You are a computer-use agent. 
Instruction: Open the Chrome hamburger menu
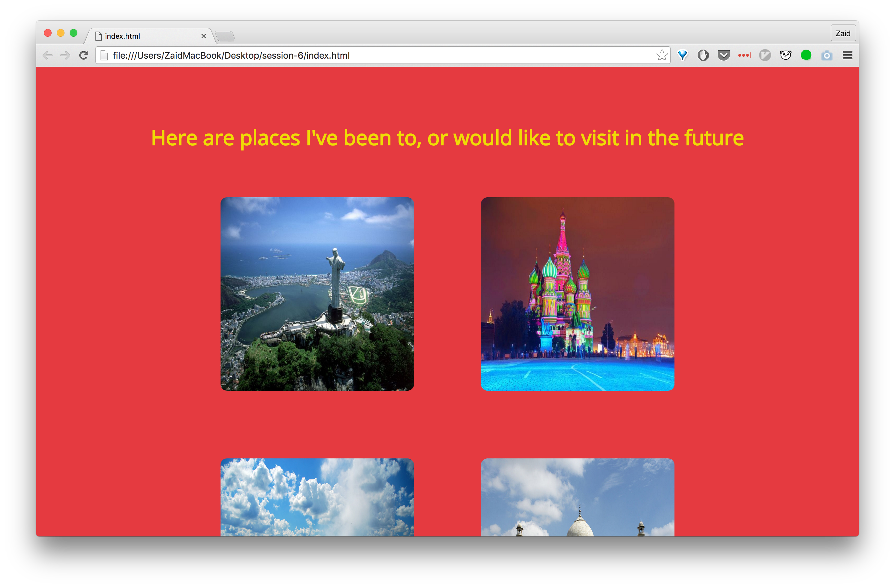point(848,55)
